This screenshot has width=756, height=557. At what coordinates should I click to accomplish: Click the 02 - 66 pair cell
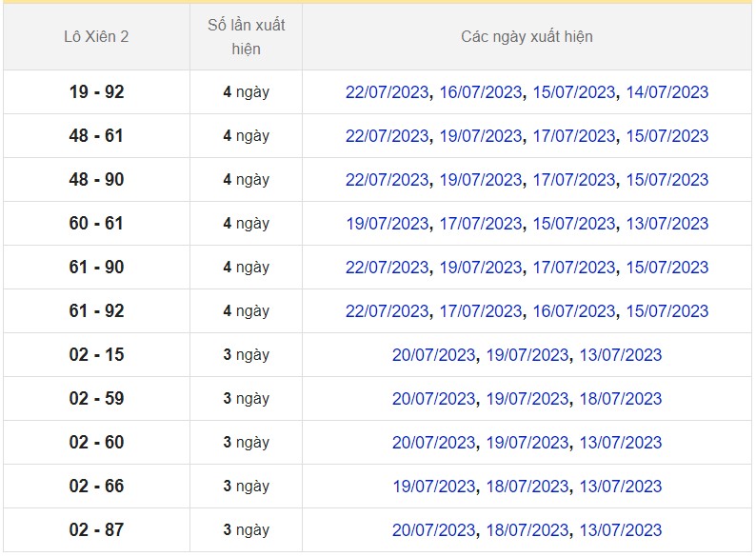click(x=96, y=487)
